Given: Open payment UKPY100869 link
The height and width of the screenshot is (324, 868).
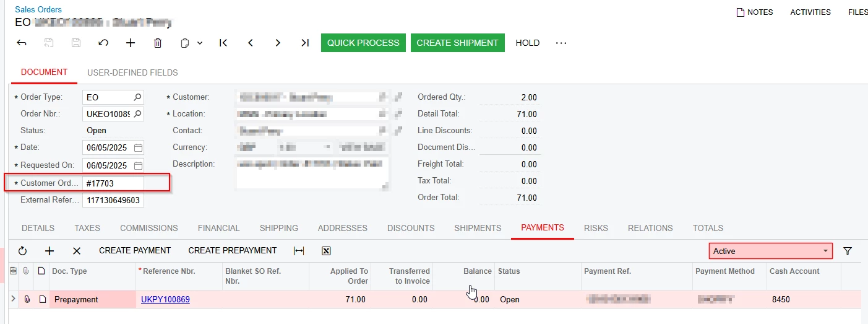Looking at the screenshot, I should tap(165, 299).
